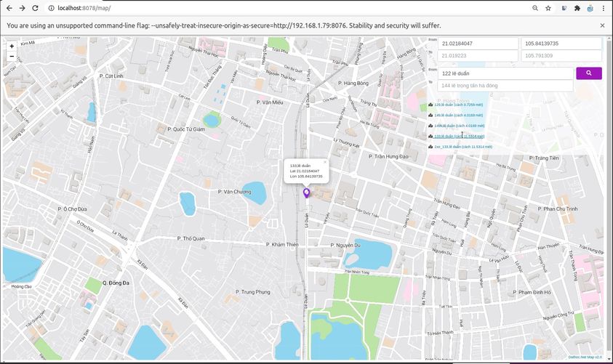This screenshot has height=364, width=613.
Task: Click the 'P. Hàng Bông' map label
Action: [353, 83]
